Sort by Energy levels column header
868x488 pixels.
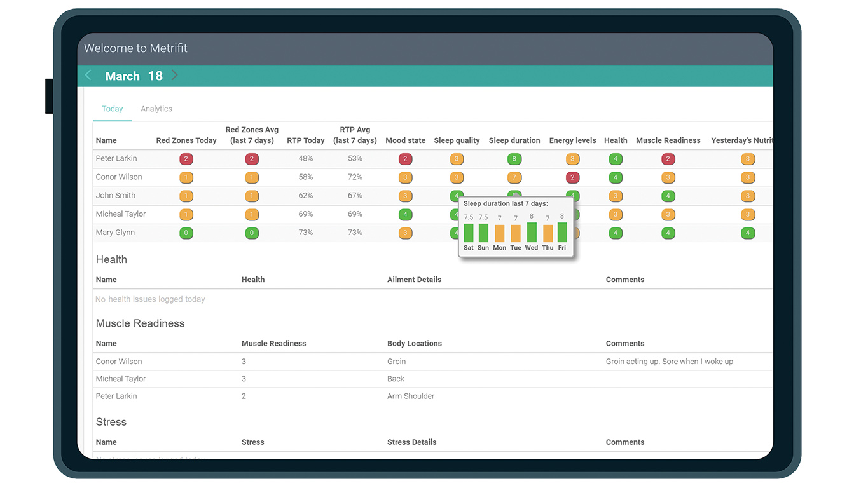(x=572, y=140)
